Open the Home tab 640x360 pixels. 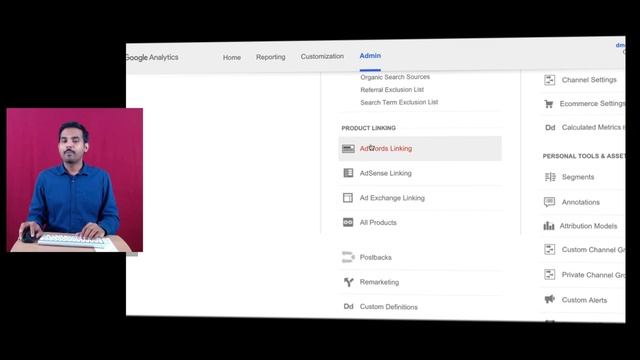point(232,58)
